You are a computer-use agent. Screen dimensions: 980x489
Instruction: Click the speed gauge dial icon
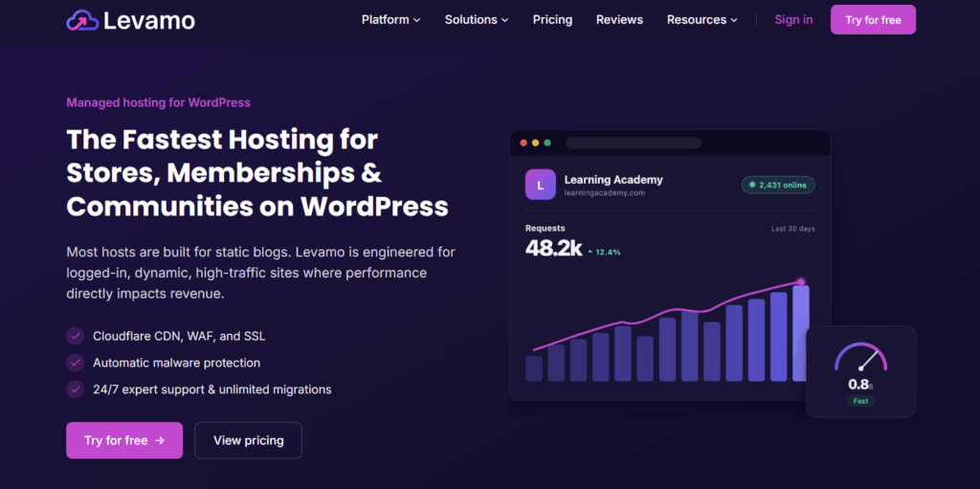860,356
